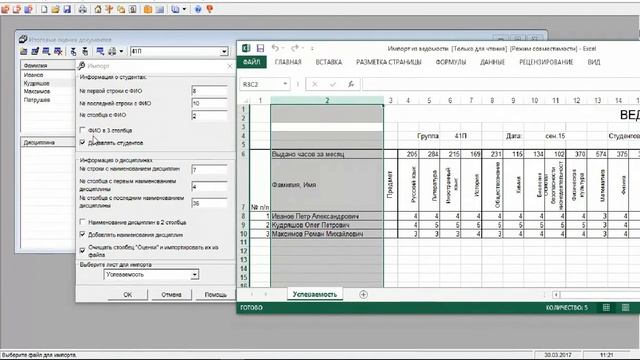Select cell 'Иванов Петр Александрович' in Excel
640x360 pixels.
click(x=327, y=216)
